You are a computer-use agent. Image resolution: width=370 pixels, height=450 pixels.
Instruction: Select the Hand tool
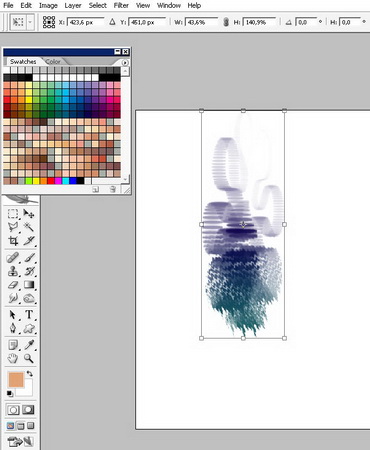point(13,359)
